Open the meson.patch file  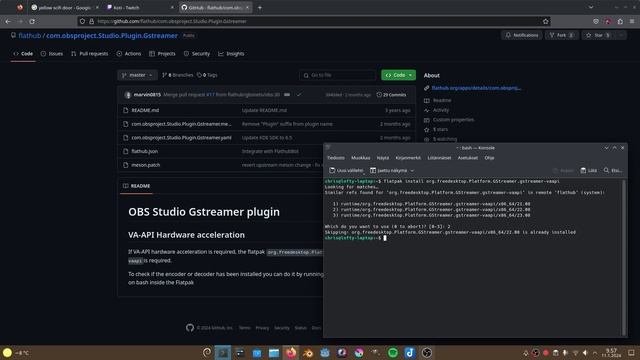click(146, 165)
